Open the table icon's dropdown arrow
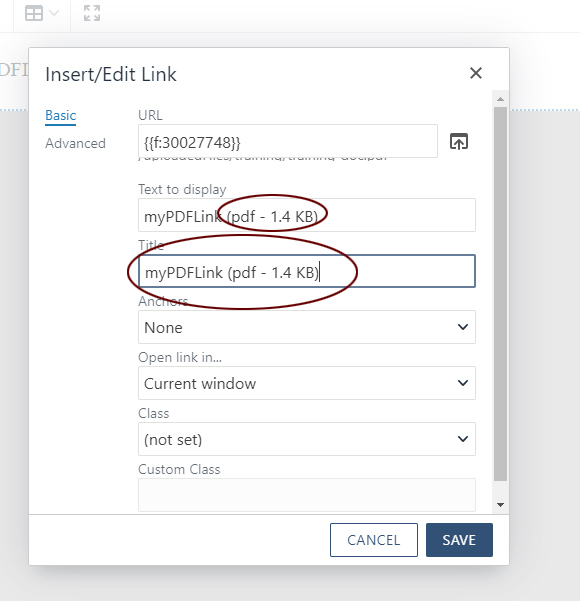 54,13
